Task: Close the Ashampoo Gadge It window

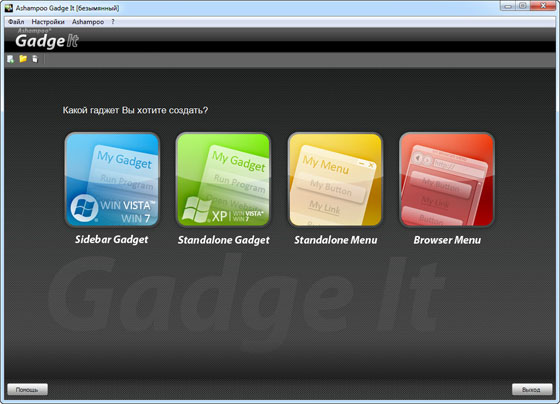Action: 543,6
